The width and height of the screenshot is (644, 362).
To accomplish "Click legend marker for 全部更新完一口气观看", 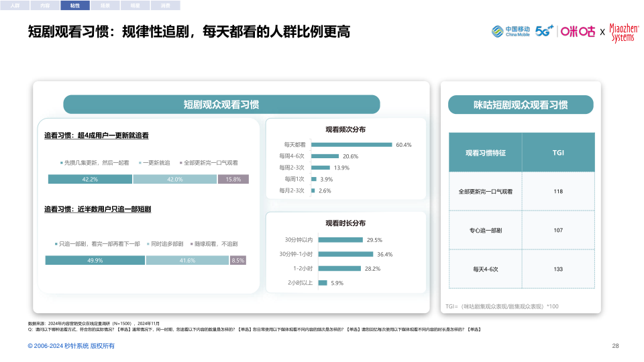I will coord(180,163).
